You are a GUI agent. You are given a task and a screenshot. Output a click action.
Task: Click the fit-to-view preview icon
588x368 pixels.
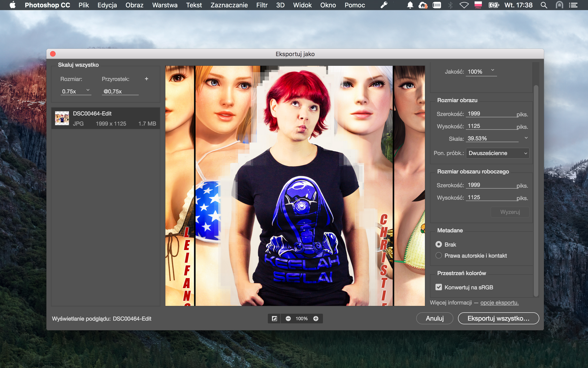pyautogui.click(x=274, y=318)
